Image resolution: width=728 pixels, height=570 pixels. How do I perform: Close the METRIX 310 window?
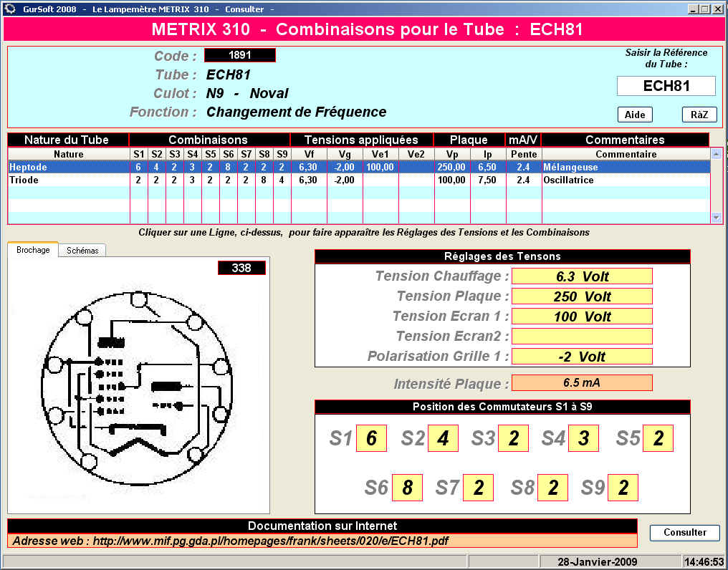coord(717,9)
